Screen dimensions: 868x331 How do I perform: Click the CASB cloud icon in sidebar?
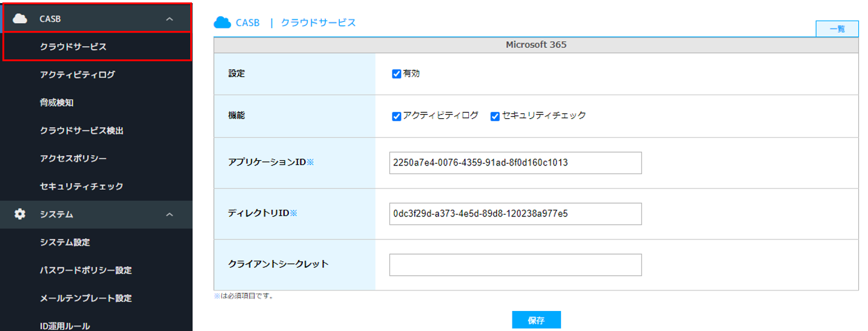click(x=20, y=19)
